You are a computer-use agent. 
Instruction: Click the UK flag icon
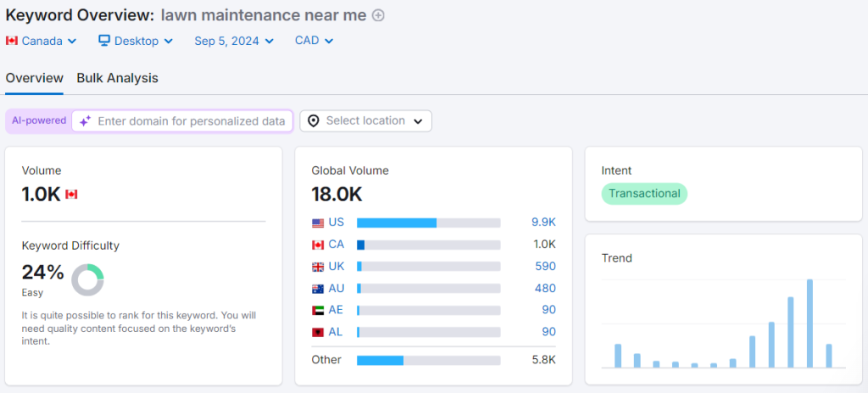(318, 267)
